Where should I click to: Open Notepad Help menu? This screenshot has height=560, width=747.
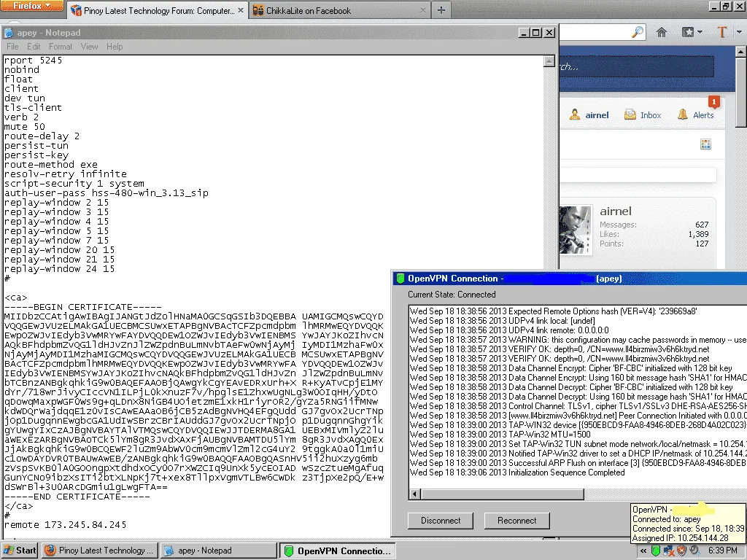[115, 47]
